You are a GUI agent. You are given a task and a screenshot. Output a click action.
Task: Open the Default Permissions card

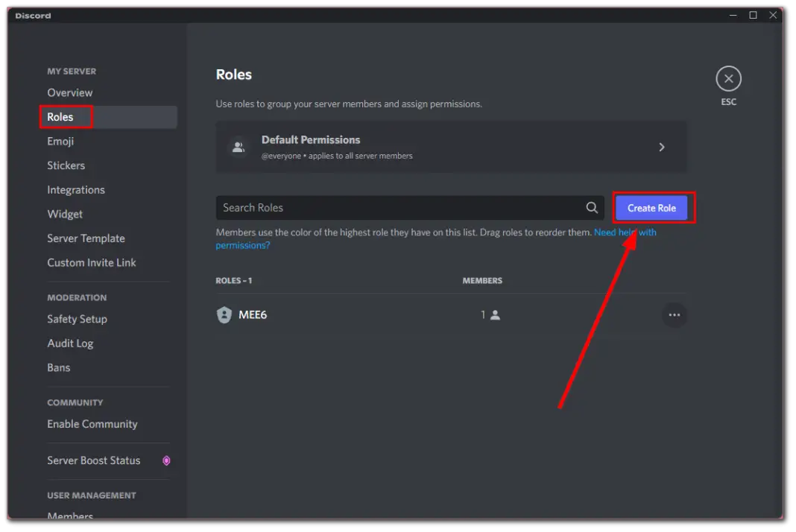pos(452,148)
